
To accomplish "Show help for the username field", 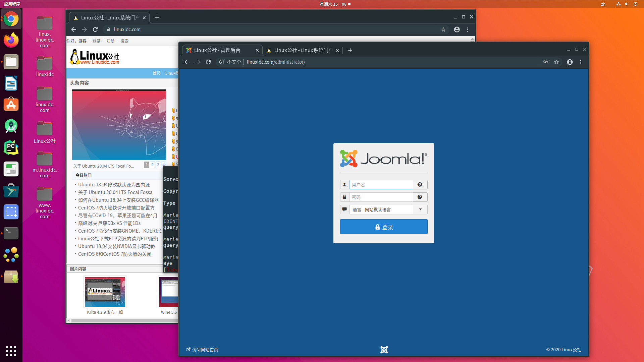I will 420,185.
